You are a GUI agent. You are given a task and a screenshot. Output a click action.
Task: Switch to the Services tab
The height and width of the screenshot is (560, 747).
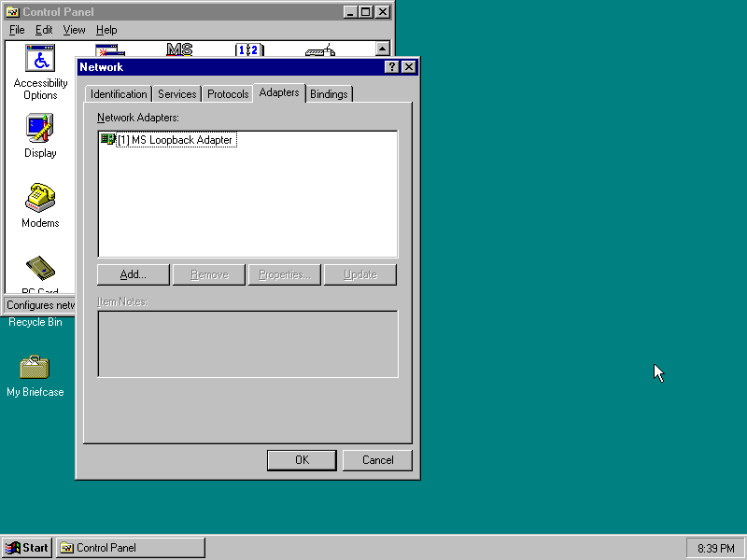coord(176,94)
